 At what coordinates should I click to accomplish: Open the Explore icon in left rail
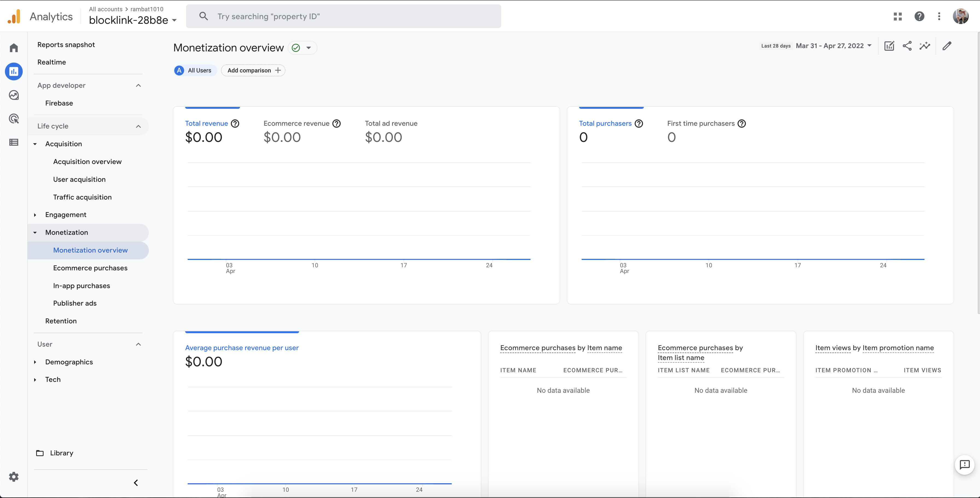[x=14, y=95]
